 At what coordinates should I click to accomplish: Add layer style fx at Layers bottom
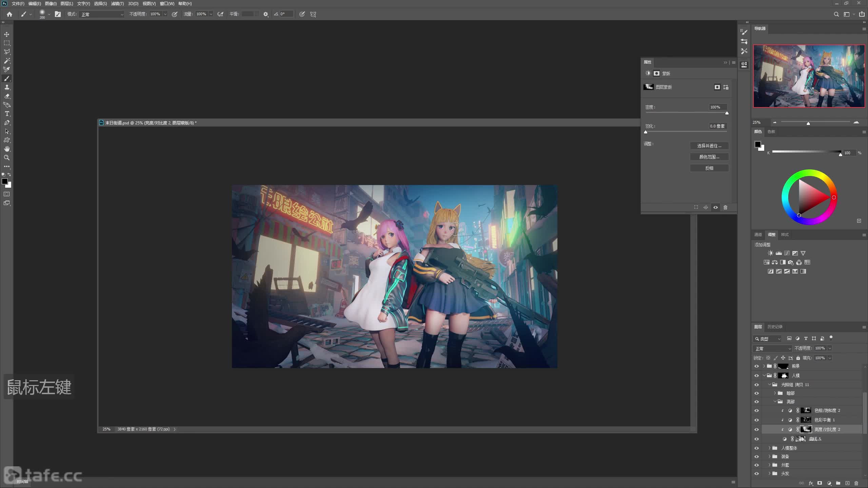(811, 483)
